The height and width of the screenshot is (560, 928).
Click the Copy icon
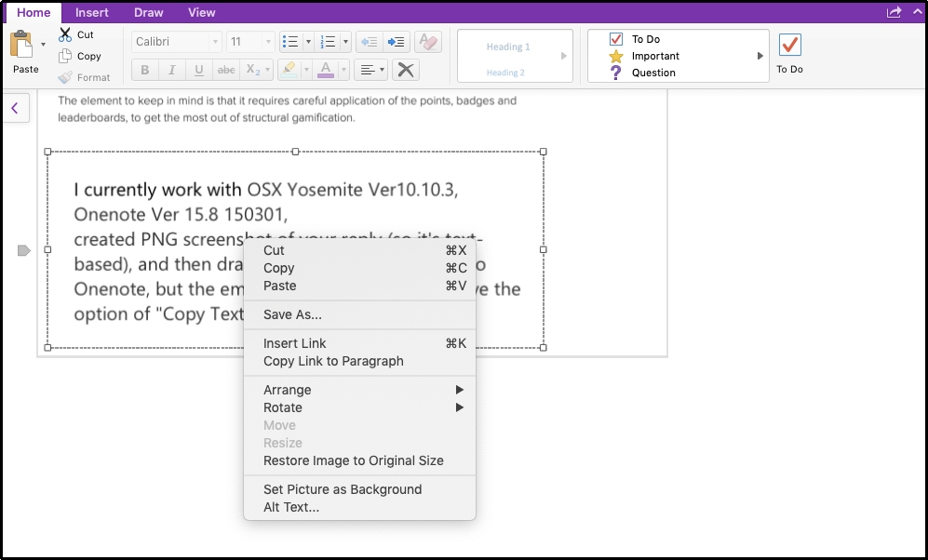pos(64,56)
